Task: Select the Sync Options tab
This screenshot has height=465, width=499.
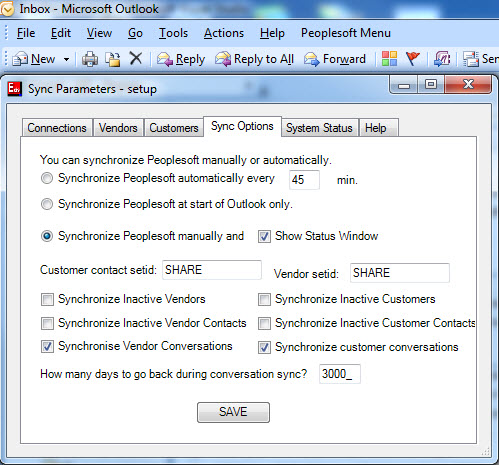Action: pos(242,126)
